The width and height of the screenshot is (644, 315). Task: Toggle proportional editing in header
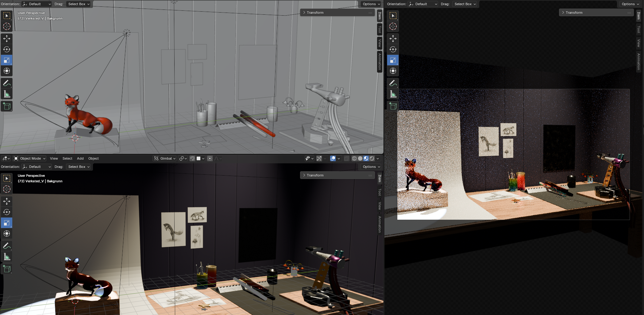pos(210,158)
